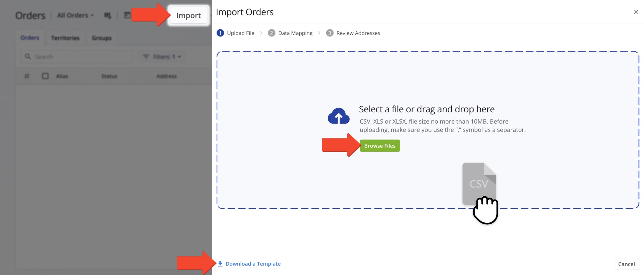Click the CSV file icon in drop area
The height and width of the screenshot is (275, 644).
tap(479, 183)
